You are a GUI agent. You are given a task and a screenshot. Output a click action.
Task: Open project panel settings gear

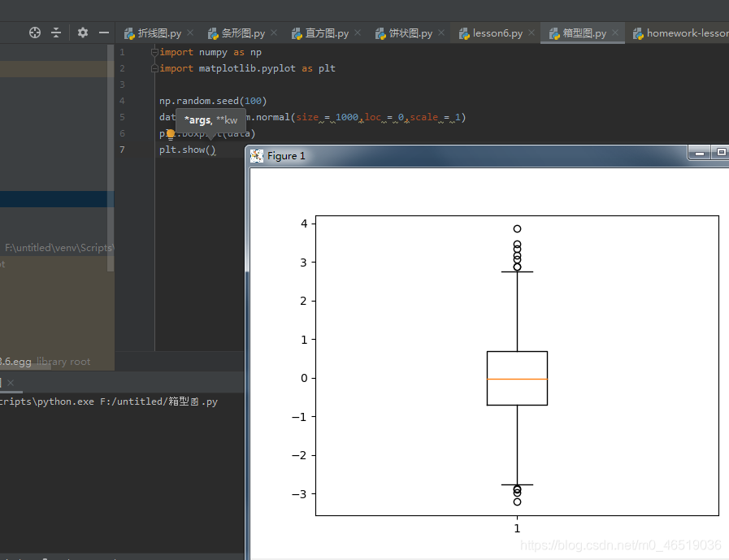[83, 33]
